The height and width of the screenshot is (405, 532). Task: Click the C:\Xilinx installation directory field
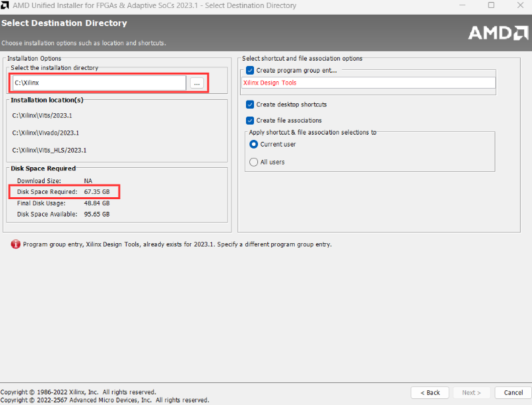click(99, 83)
